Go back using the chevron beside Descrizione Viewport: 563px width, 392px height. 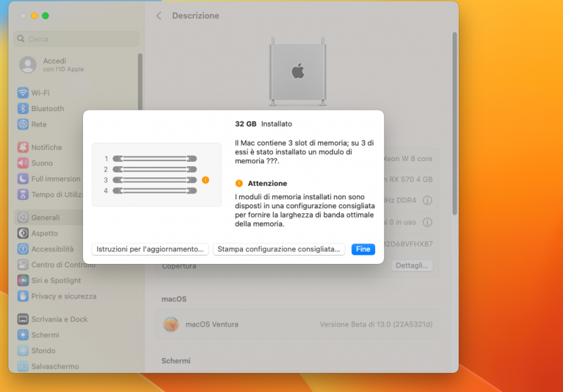[159, 15]
